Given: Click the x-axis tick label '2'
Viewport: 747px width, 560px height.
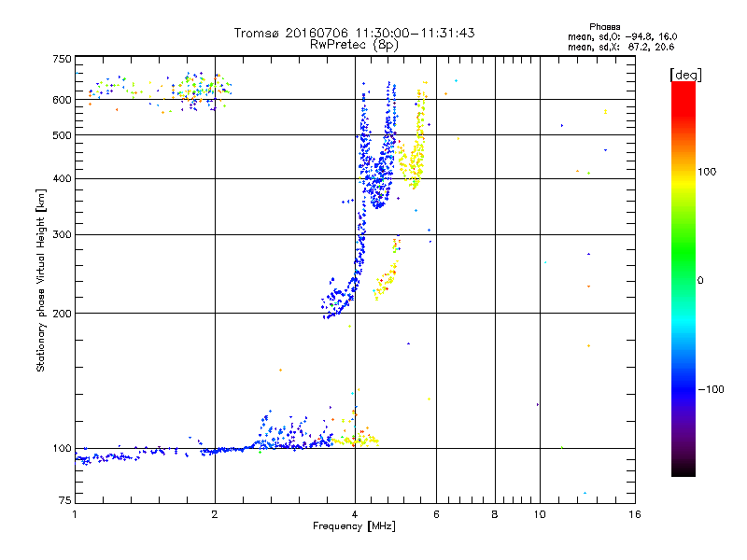Looking at the screenshot, I should tap(215, 514).
